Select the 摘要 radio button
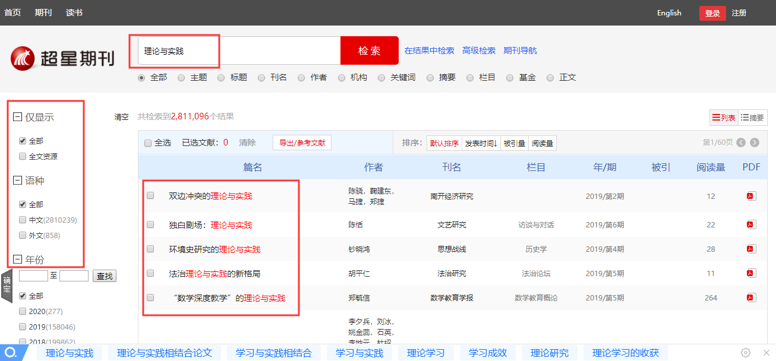Viewport: 776px width, 361px height. point(429,78)
